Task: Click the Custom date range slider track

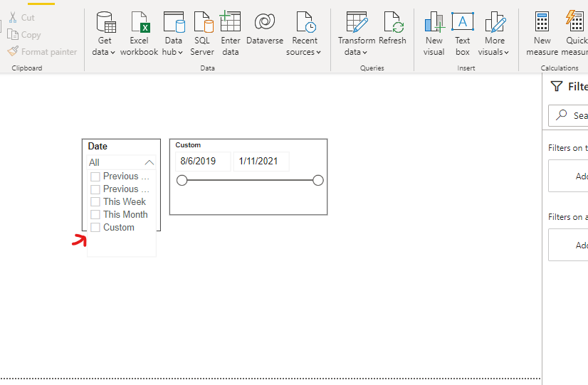Action: click(x=250, y=180)
